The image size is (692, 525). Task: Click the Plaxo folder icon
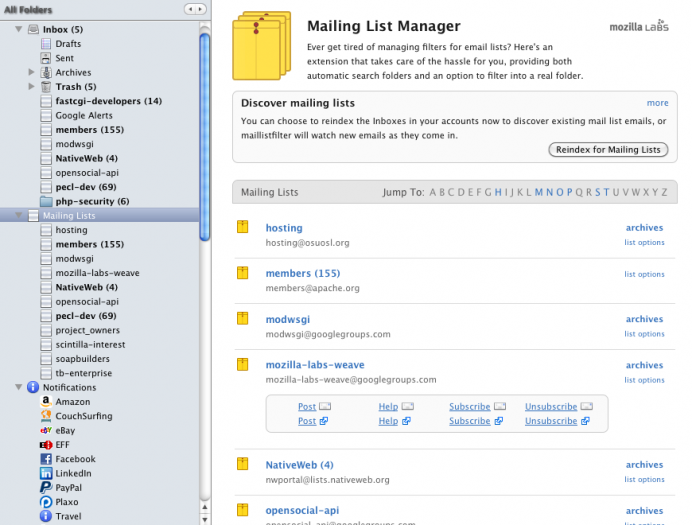coord(46,502)
